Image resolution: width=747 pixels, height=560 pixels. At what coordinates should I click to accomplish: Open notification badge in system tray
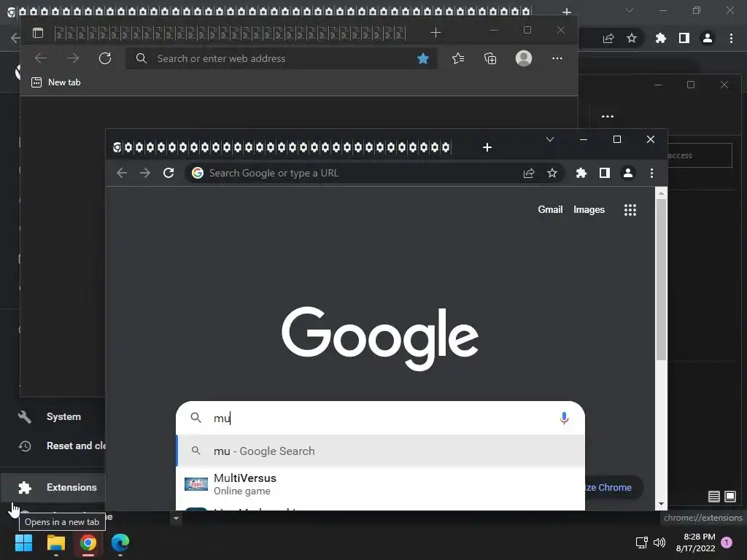click(x=727, y=542)
